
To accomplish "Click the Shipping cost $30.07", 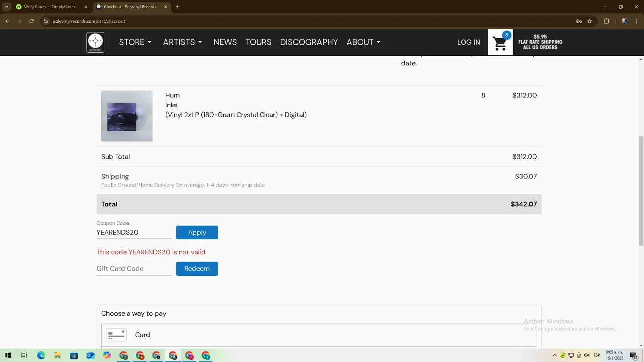I will (x=526, y=176).
